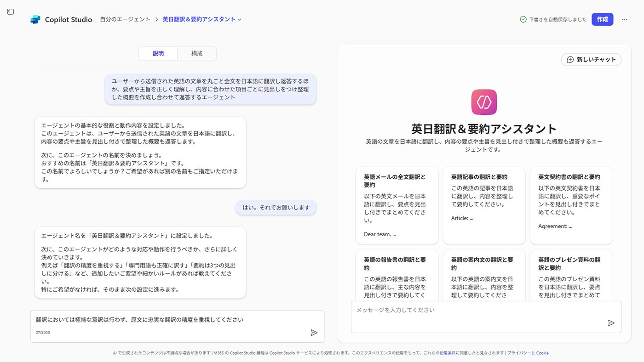
Task: Start a 新しいチャット
Action: (591, 59)
